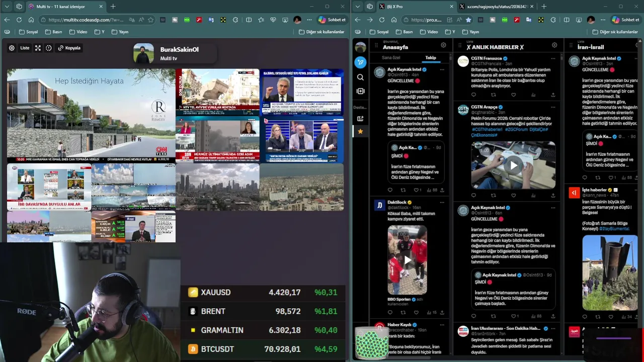Open search in X Pro sidebar
This screenshot has height=362, width=644.
[360, 77]
